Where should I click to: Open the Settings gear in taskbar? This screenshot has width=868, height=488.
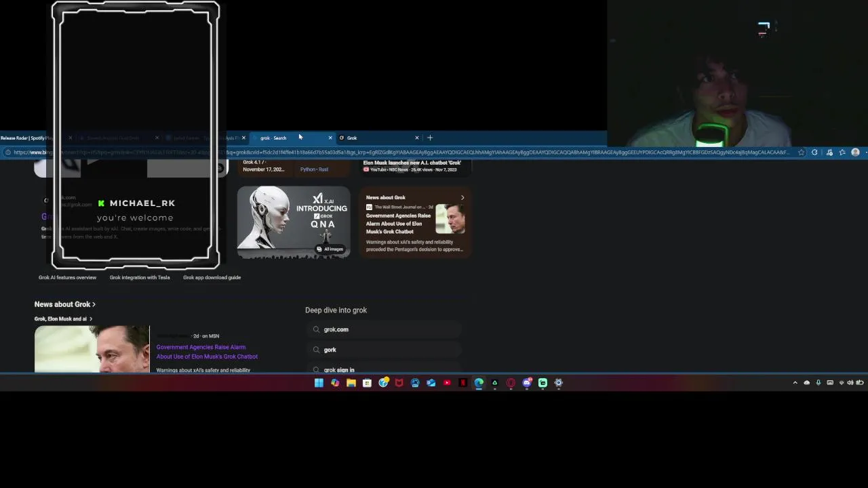coord(559,383)
